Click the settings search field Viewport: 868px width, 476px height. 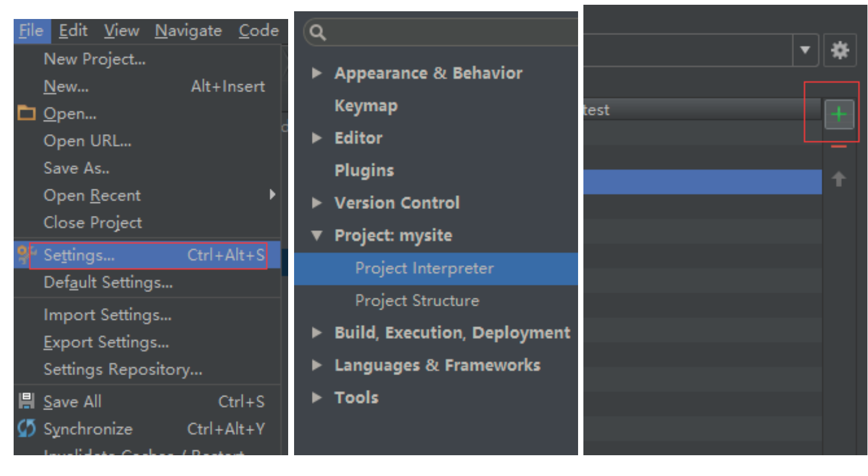[442, 32]
